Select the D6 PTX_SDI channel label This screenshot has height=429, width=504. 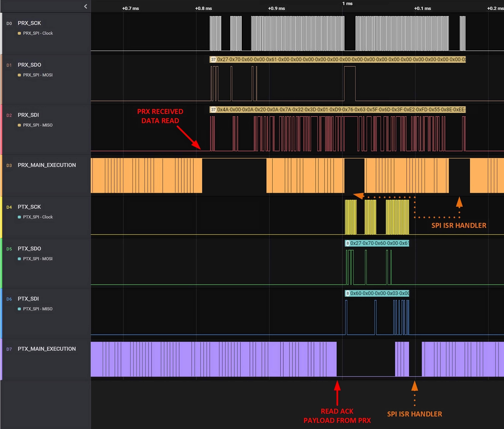point(28,299)
